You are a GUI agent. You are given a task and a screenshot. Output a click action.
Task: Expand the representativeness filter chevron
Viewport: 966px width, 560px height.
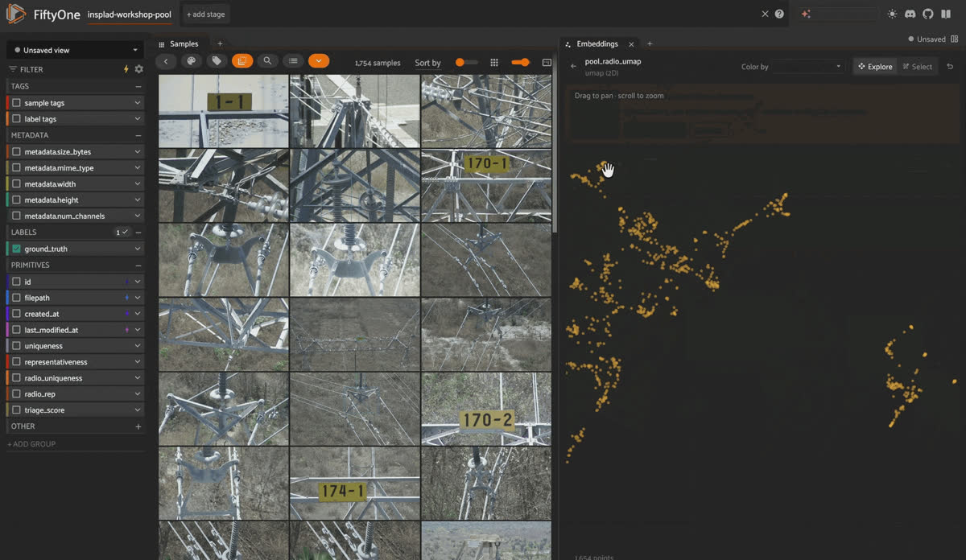click(x=138, y=362)
